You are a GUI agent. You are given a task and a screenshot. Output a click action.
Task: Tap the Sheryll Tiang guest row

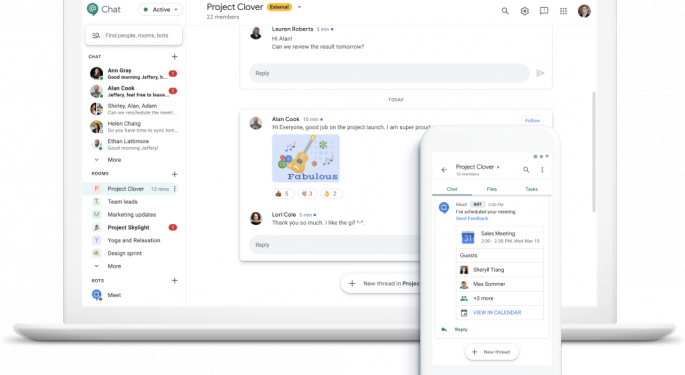coord(499,270)
